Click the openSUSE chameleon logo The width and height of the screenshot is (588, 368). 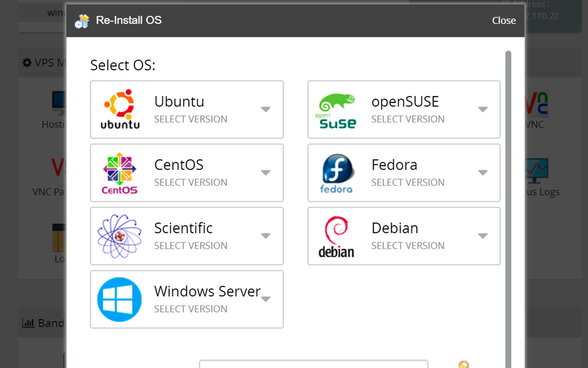point(337,109)
